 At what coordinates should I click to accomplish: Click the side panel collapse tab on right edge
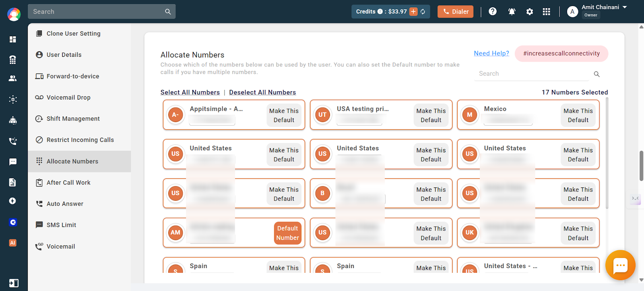pos(635,199)
